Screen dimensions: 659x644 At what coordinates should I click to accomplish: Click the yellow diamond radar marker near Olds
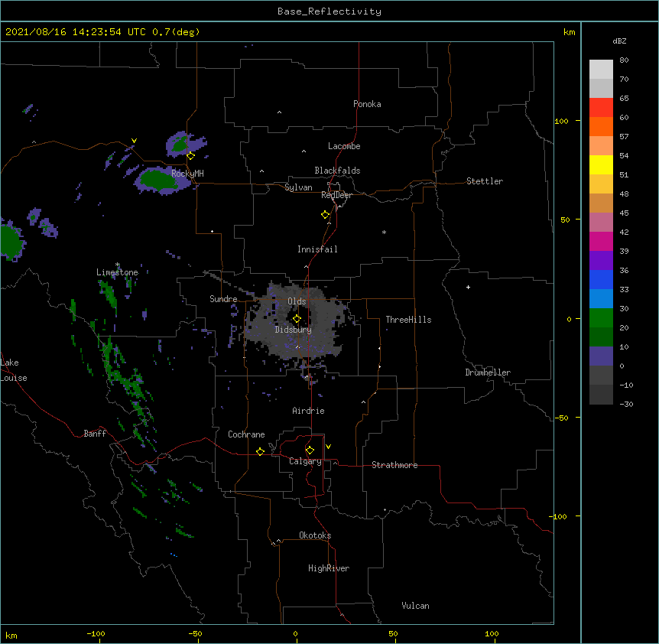[297, 319]
